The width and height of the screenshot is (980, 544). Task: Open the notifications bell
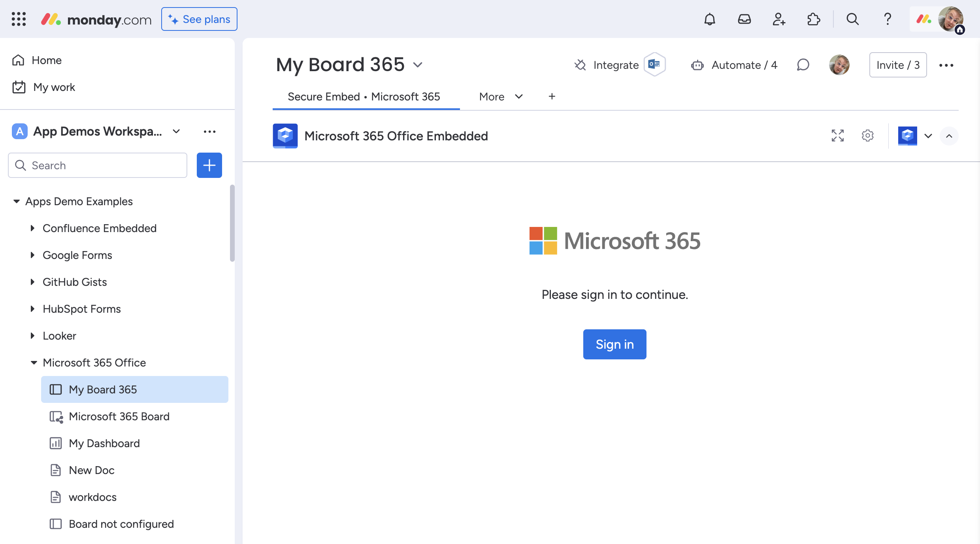pyautogui.click(x=710, y=19)
